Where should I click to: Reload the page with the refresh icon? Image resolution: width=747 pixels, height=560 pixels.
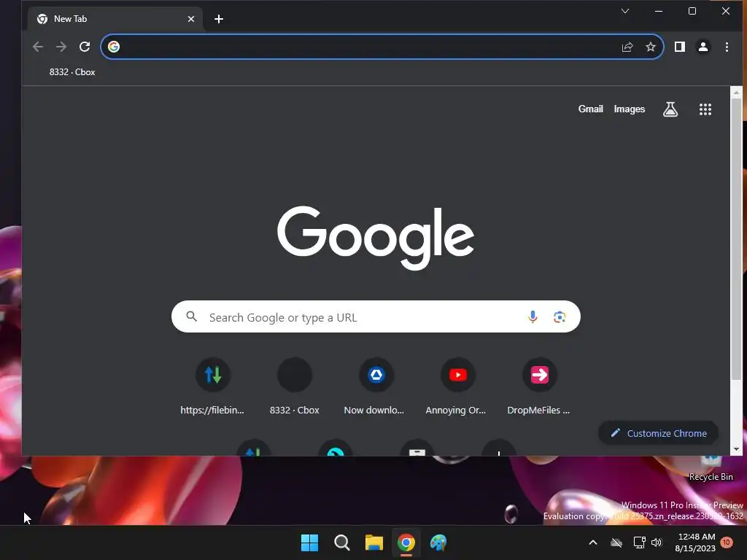(85, 47)
